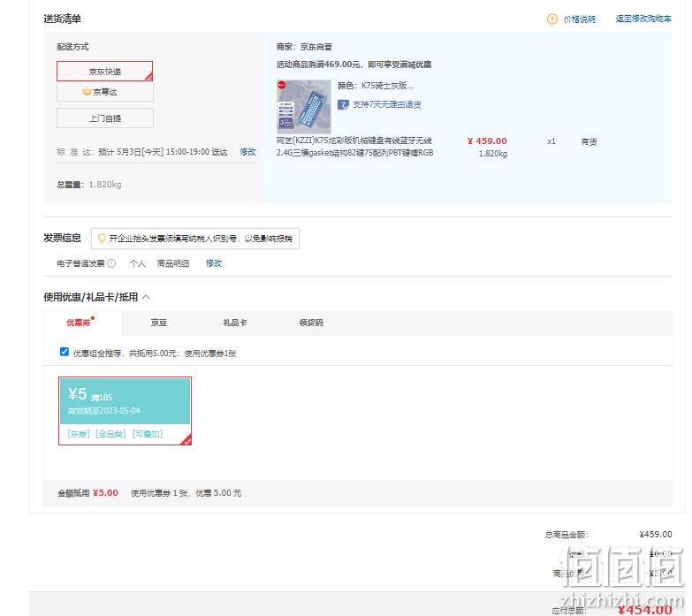Open 支持7天无理由退货 link
This screenshot has height=616, width=692.
pos(386,104)
